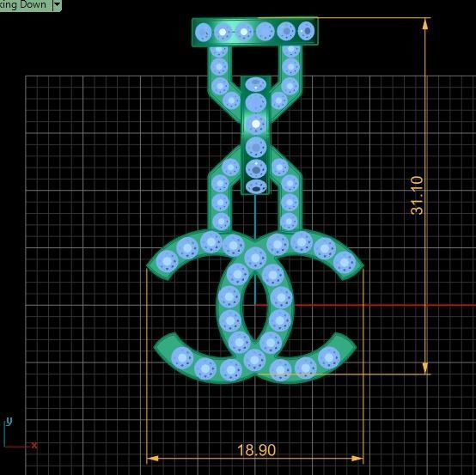The width and height of the screenshot is (476, 475).
Task: Open the viewport title dropdown arrow
Action: (57, 4)
